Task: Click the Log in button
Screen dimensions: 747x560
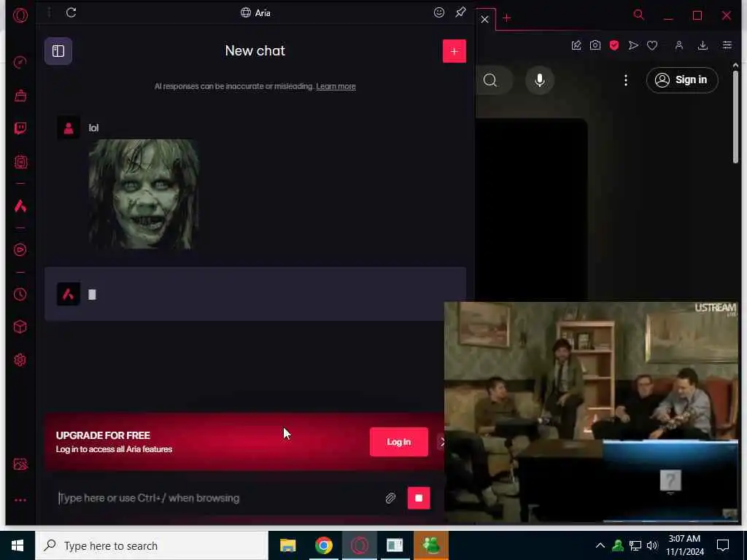Action: pos(399,442)
